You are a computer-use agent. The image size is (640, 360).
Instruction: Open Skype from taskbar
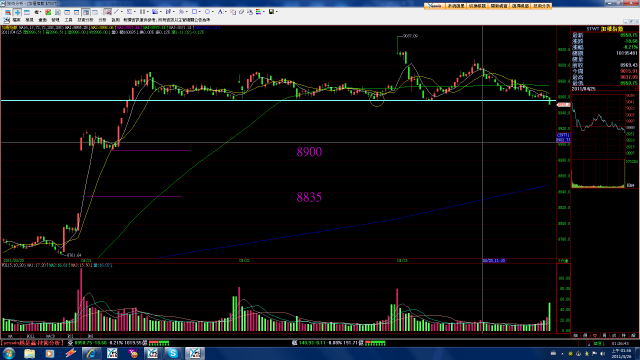click(173, 353)
